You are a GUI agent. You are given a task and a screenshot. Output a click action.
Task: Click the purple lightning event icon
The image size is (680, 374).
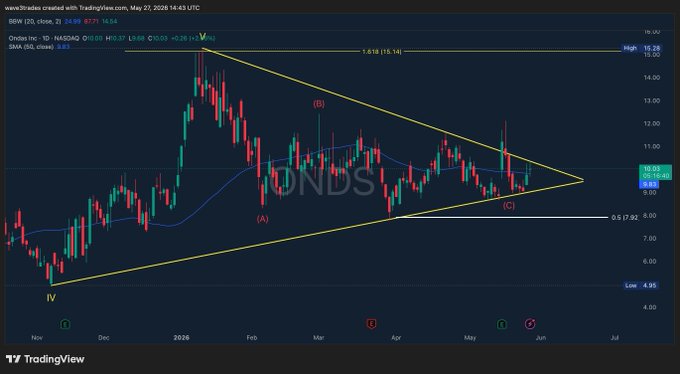(x=530, y=324)
